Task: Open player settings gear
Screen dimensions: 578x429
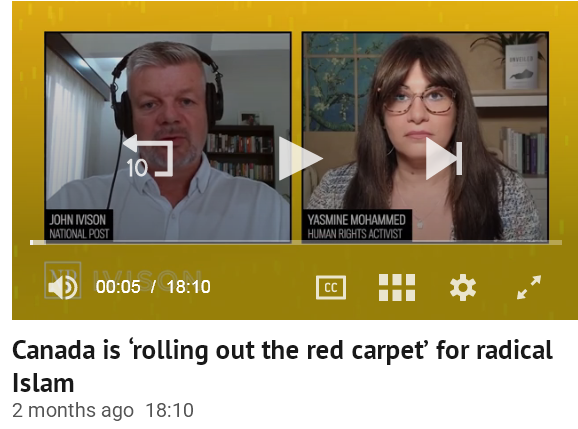Action: (x=463, y=287)
